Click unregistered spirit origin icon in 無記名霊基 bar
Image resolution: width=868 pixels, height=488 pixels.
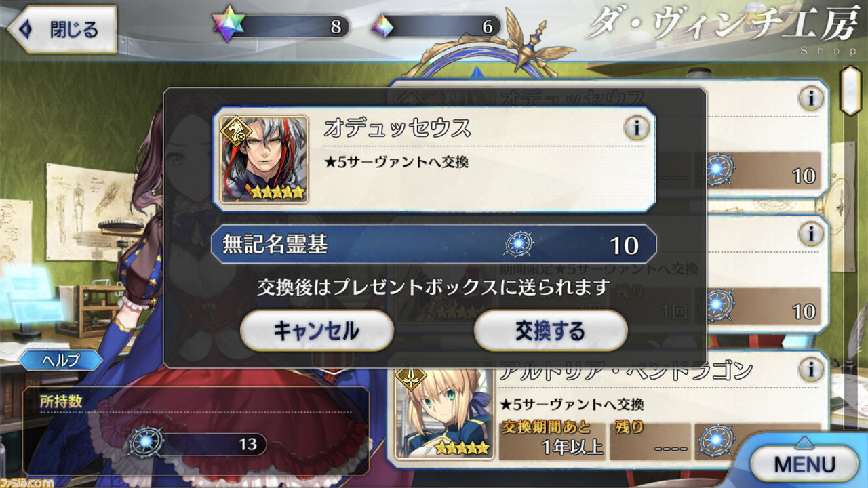click(x=519, y=245)
